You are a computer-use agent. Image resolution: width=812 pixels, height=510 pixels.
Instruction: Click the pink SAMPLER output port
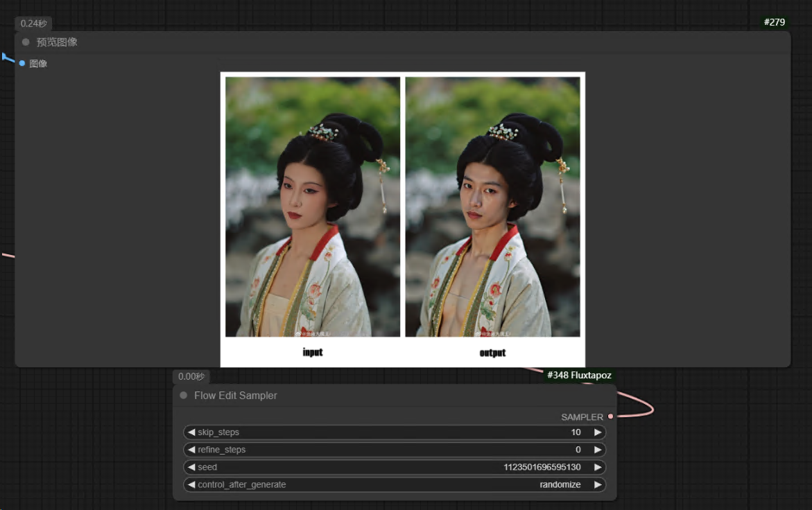[610, 416]
